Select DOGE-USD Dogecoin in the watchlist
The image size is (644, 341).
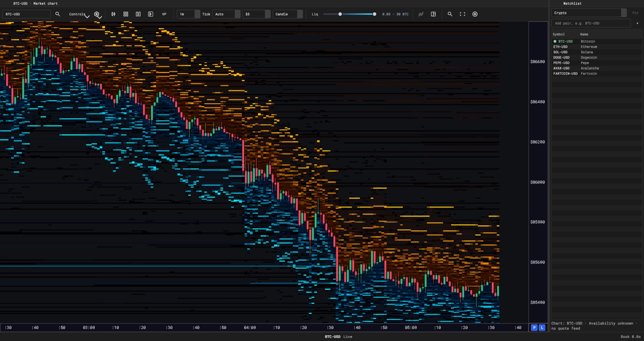[x=597, y=58]
